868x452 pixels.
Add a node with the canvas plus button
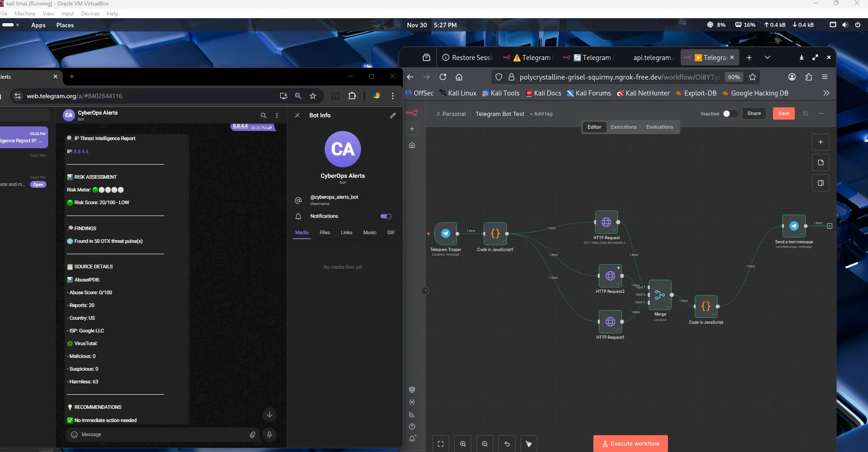pyautogui.click(x=821, y=142)
